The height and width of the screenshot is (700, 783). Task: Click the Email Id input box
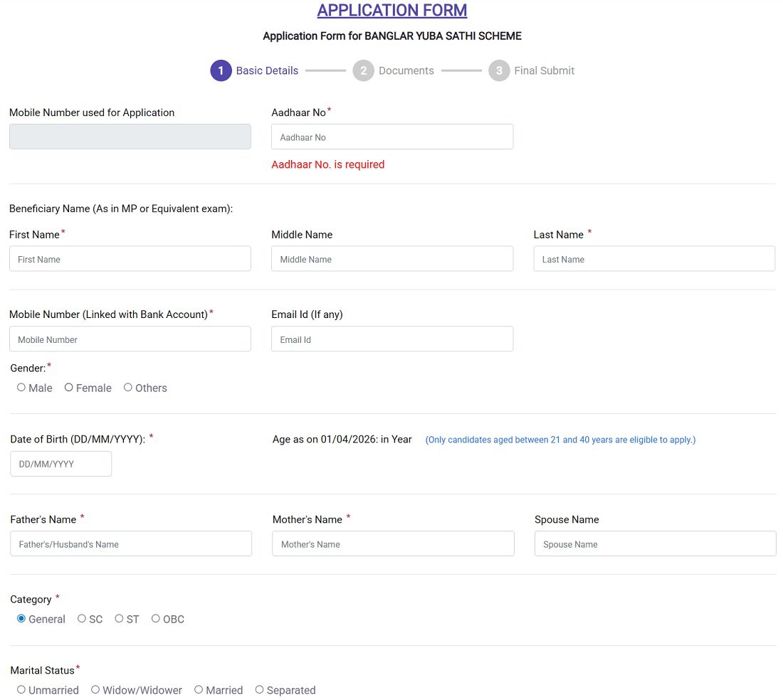tap(391, 339)
